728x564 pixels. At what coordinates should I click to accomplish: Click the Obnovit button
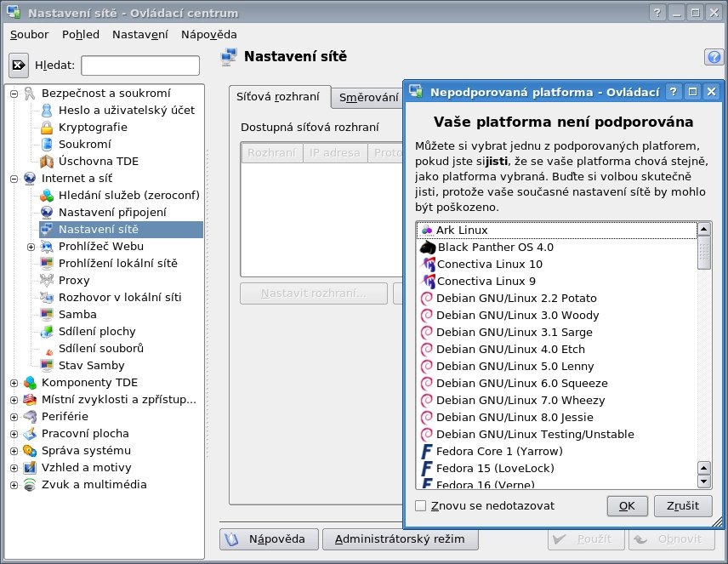pyautogui.click(x=671, y=539)
